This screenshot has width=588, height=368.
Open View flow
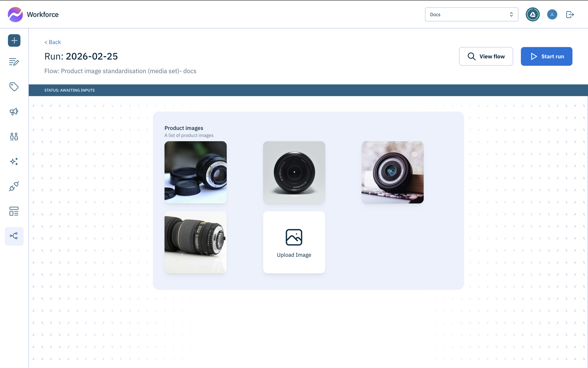(x=486, y=56)
